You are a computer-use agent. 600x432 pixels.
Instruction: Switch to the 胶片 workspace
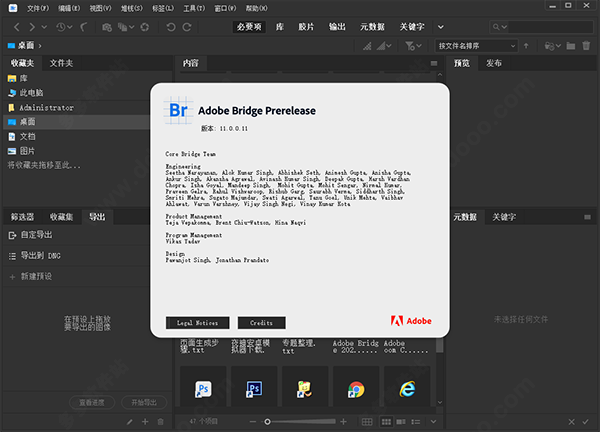(306, 27)
